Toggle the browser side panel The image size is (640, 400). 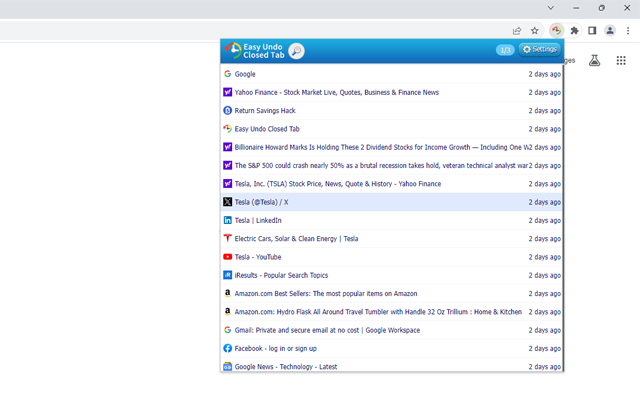click(592, 30)
